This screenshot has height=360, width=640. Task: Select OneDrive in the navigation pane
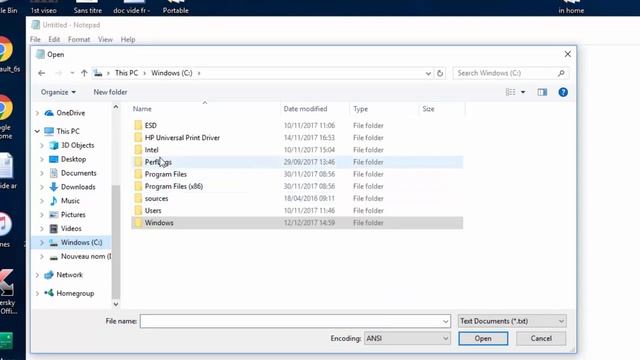[x=71, y=113]
